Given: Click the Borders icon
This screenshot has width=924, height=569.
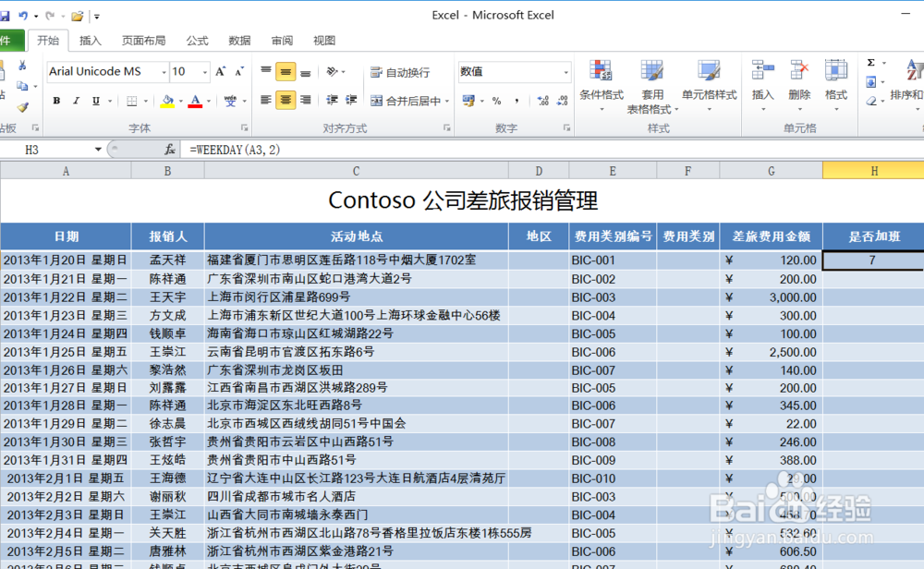Looking at the screenshot, I should click(132, 101).
